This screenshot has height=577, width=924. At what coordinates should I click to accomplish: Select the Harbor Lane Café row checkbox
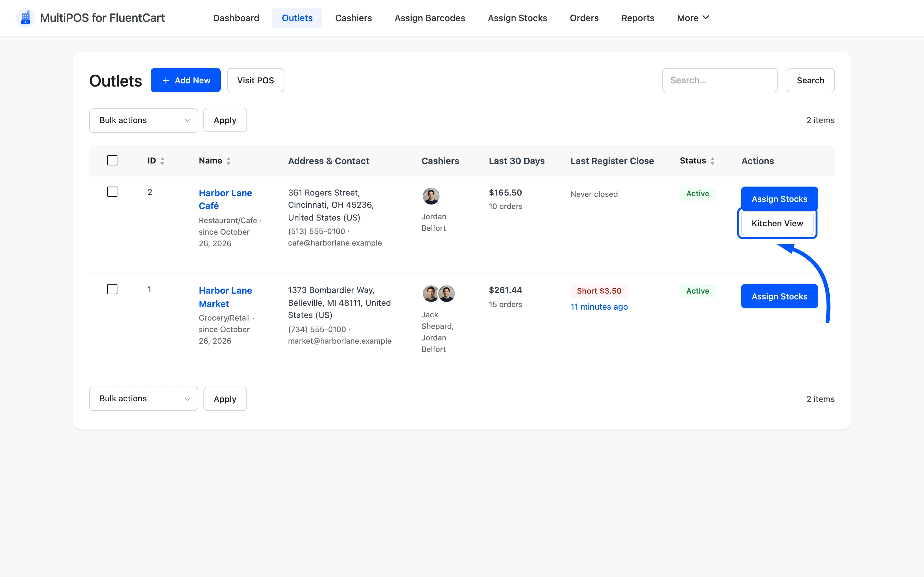(112, 192)
